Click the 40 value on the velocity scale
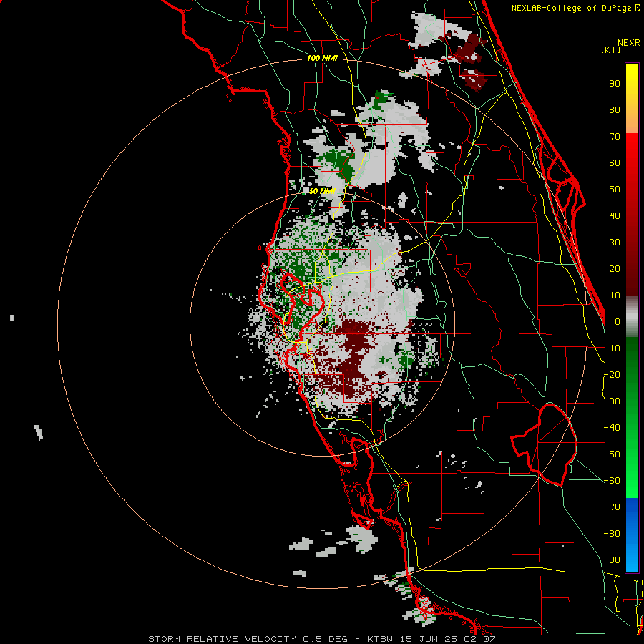The image size is (644, 644). [x=615, y=216]
